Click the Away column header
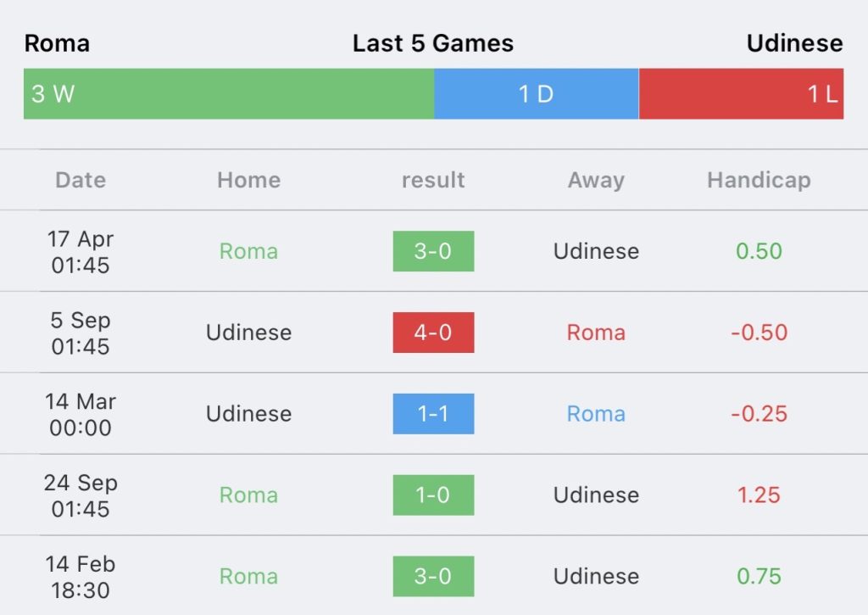The image size is (868, 615). [596, 181]
